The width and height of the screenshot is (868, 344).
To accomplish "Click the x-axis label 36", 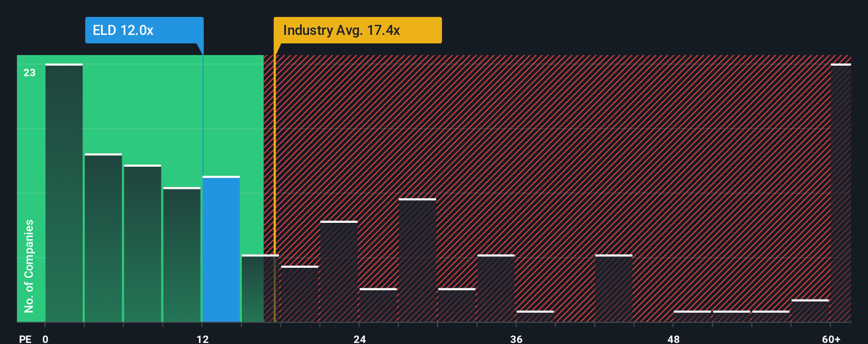I will tap(517, 339).
